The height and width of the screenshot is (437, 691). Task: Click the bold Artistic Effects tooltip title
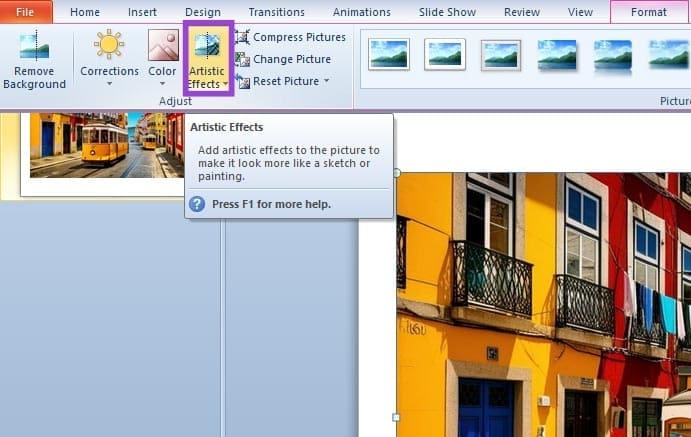227,127
